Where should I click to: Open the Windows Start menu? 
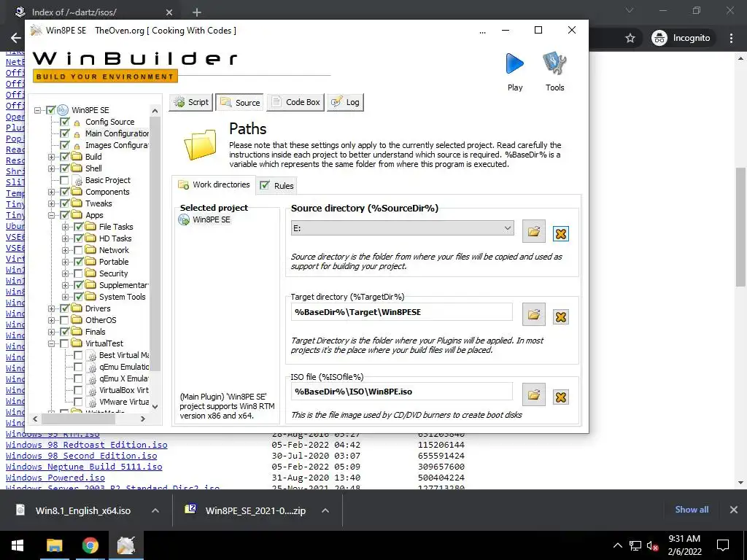(x=18, y=545)
